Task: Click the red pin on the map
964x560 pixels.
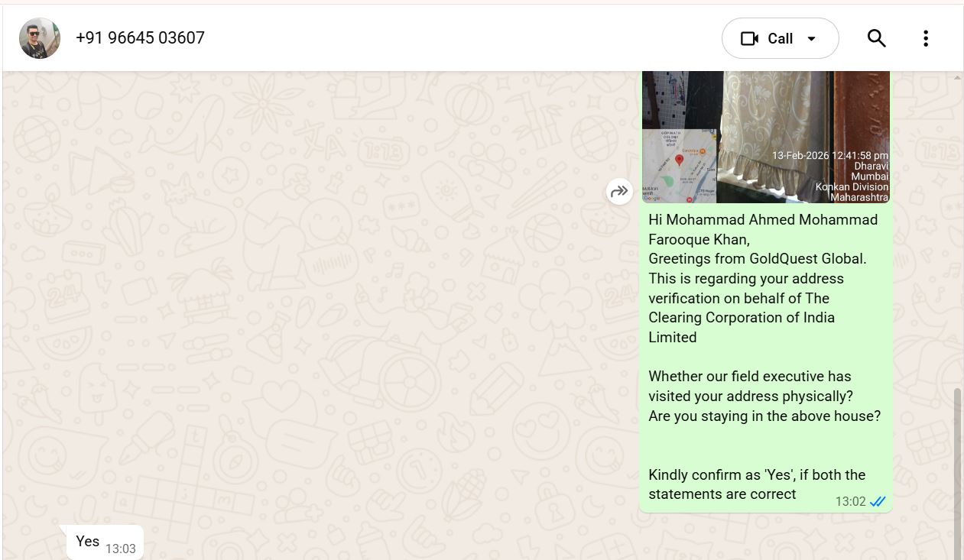Action: point(679,160)
